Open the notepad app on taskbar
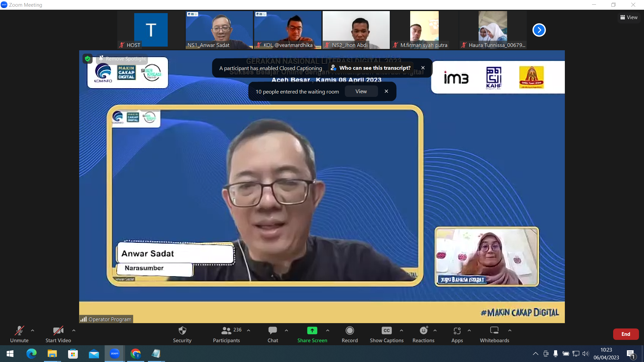The height and width of the screenshot is (362, 644). pos(156,354)
